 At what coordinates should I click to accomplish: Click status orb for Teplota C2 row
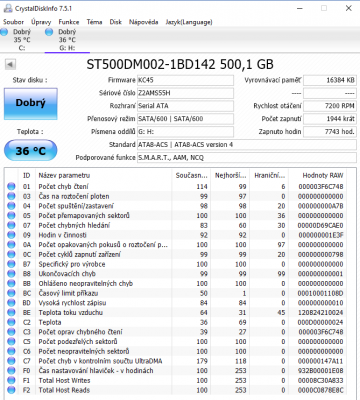point(11,322)
